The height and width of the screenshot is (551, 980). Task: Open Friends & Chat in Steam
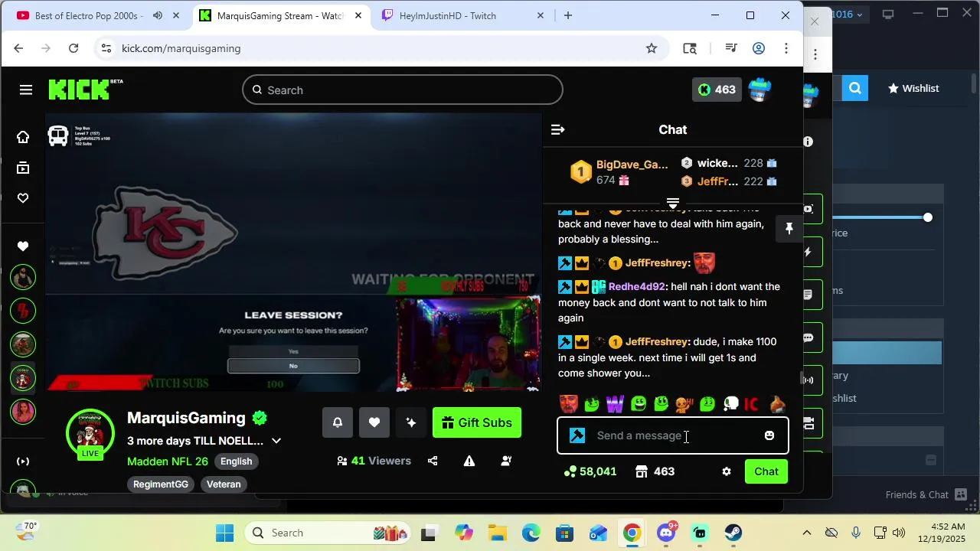point(926,494)
